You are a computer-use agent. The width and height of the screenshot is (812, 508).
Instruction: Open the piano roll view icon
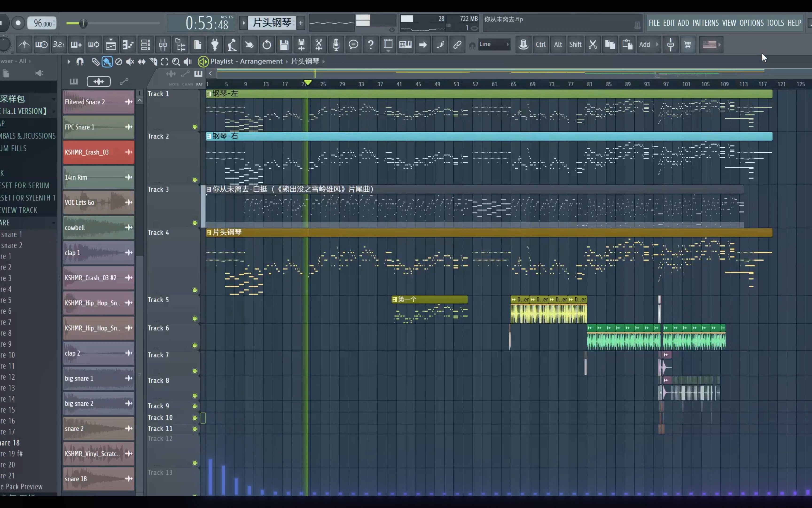[128, 44]
